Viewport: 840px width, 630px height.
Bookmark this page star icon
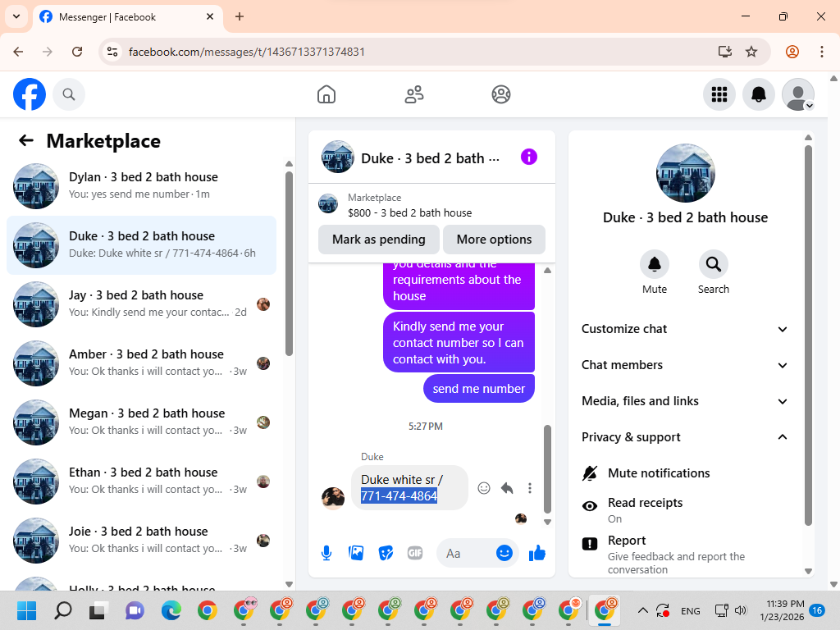coord(751,52)
